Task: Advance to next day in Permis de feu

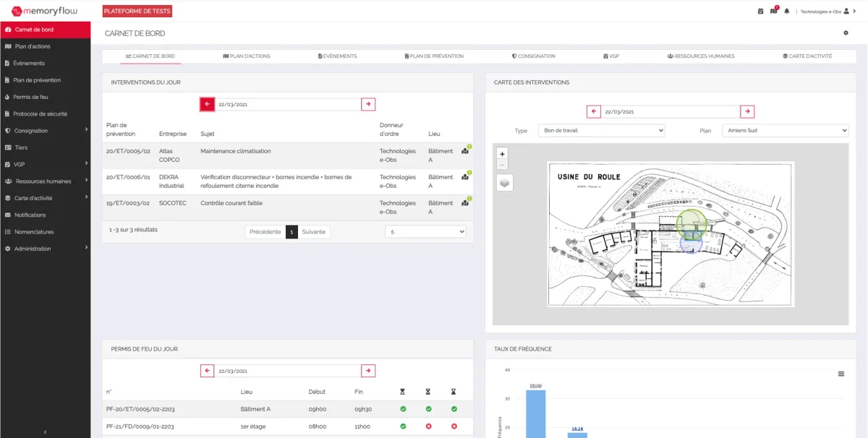Action: tap(368, 371)
